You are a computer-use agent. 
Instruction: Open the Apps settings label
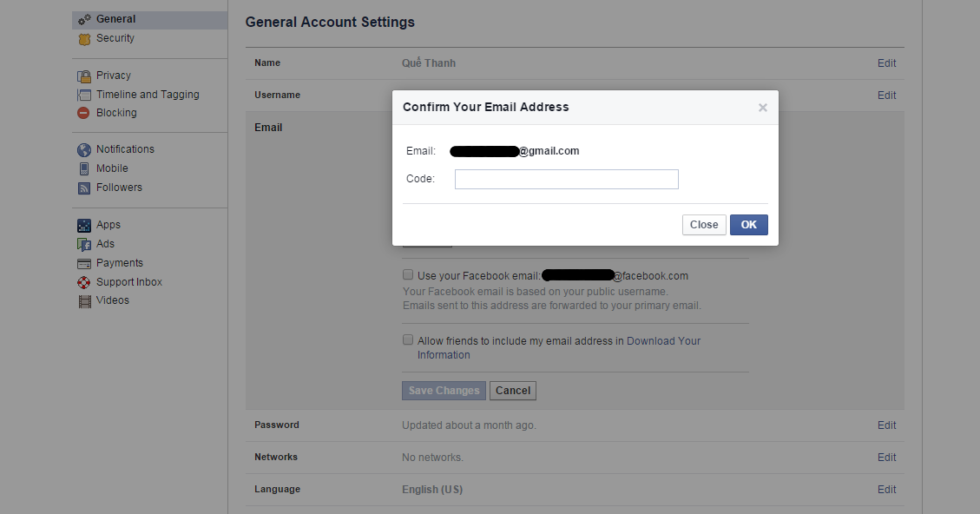[x=109, y=225]
